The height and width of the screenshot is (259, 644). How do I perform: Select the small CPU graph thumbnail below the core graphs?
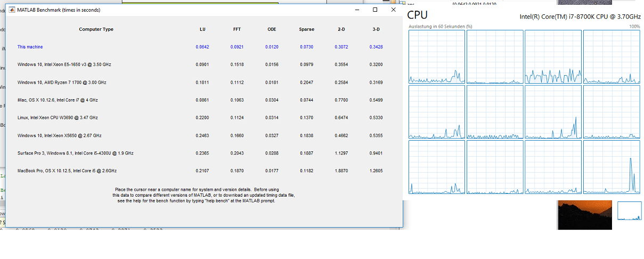click(x=630, y=211)
